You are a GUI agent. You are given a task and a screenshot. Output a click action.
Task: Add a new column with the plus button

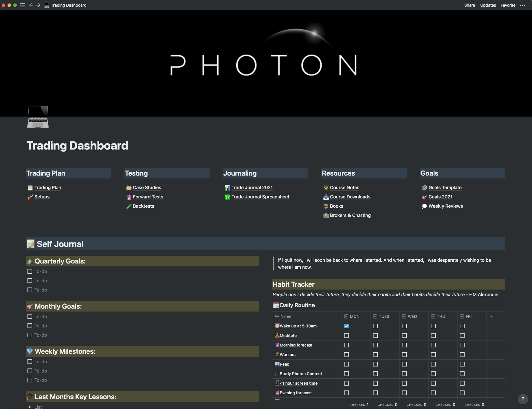(491, 316)
